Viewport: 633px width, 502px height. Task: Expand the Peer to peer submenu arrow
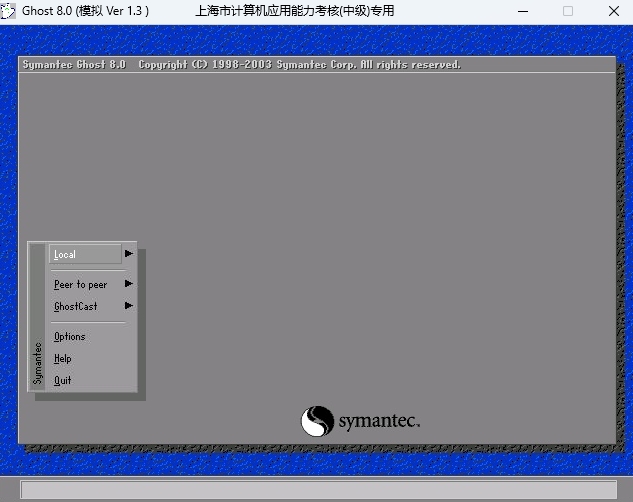coord(129,284)
